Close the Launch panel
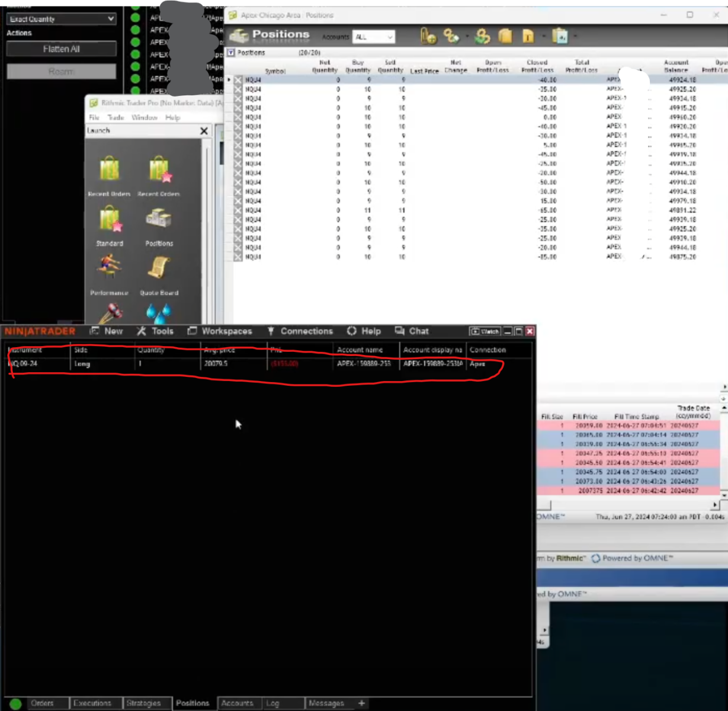This screenshot has height=711, width=728. point(204,130)
